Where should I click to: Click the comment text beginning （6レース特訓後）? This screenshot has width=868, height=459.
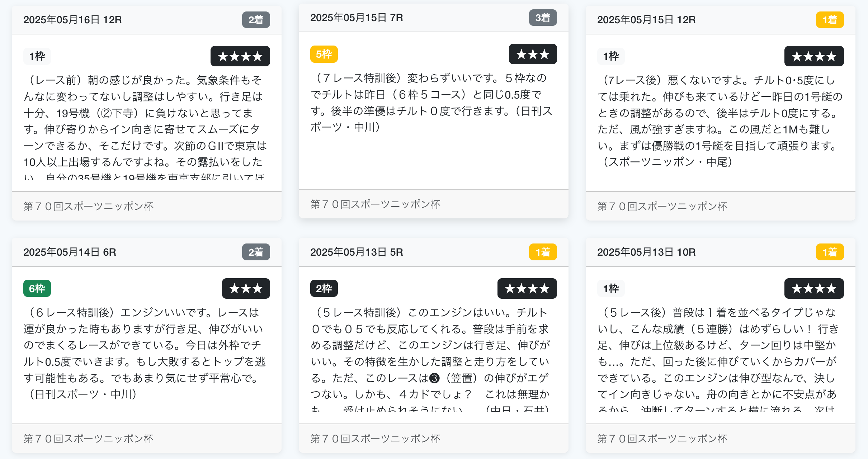click(x=143, y=353)
